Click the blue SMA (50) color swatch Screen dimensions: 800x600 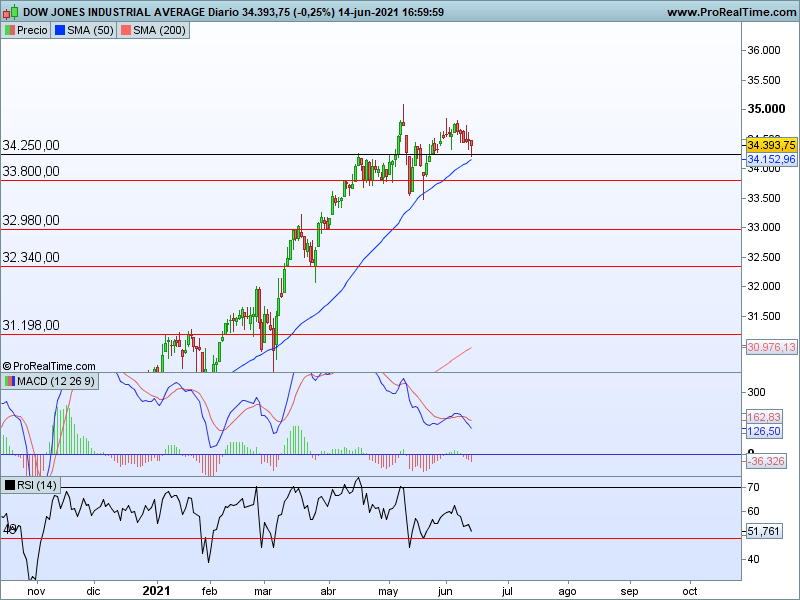click(60, 30)
